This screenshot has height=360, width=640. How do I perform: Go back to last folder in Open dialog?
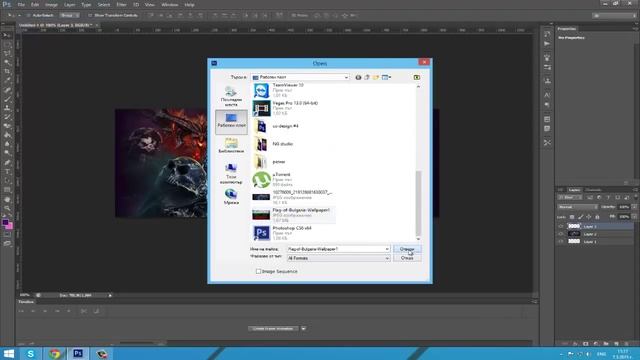(x=358, y=77)
